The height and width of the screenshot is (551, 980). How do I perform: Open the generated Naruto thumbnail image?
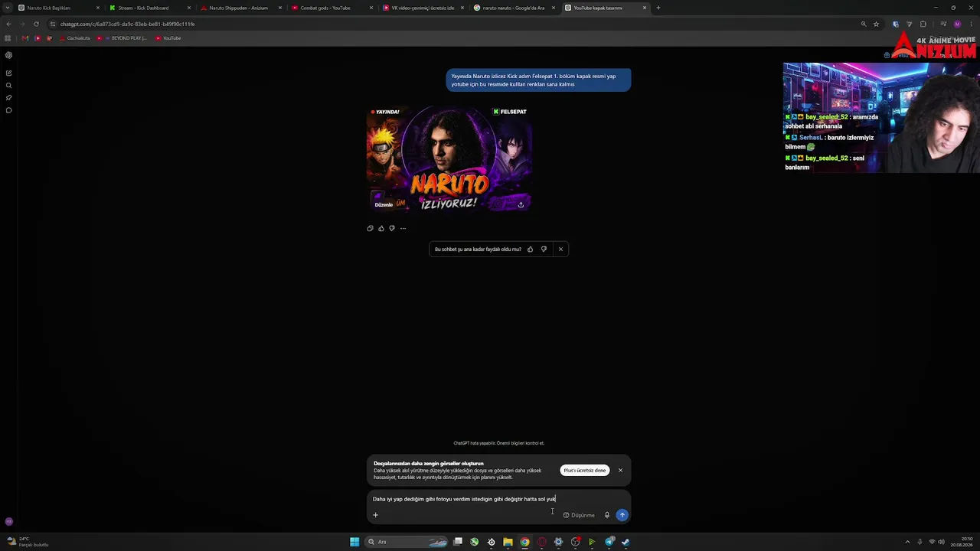(449, 158)
